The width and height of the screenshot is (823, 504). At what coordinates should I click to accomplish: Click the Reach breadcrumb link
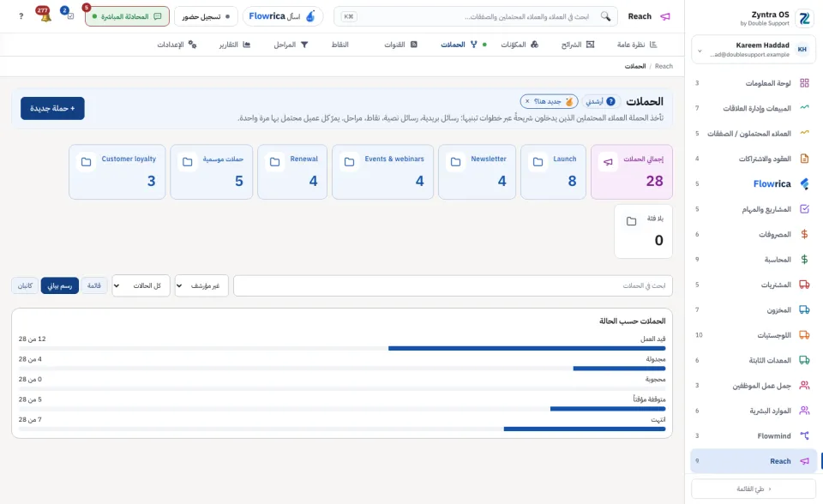pos(664,66)
